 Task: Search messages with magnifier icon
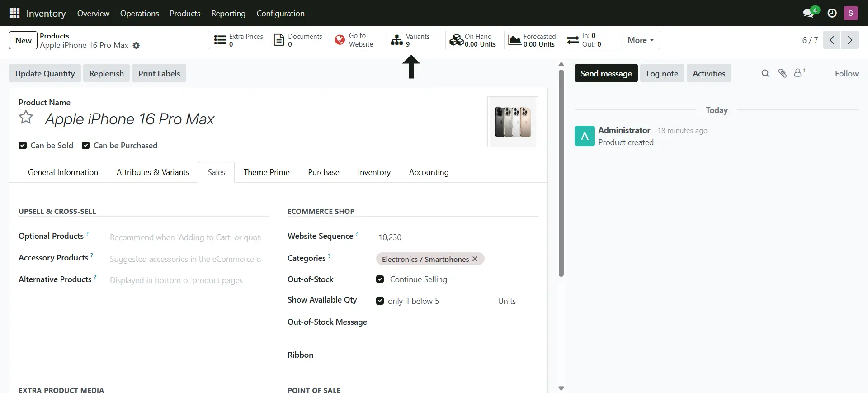765,73
